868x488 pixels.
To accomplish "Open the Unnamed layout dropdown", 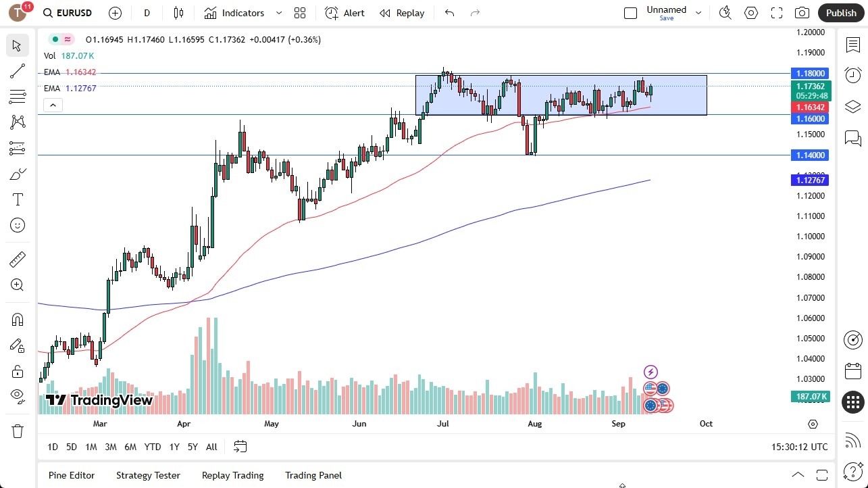I will click(699, 11).
